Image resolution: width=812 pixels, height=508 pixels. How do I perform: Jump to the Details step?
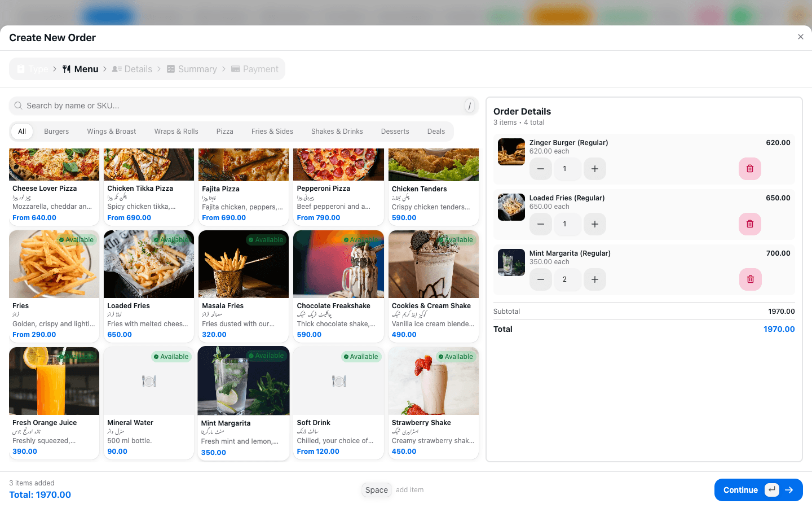pyautogui.click(x=132, y=69)
